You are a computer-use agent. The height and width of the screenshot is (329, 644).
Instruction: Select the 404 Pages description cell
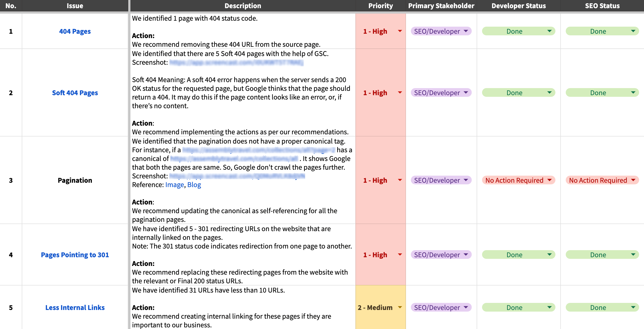tap(243, 31)
